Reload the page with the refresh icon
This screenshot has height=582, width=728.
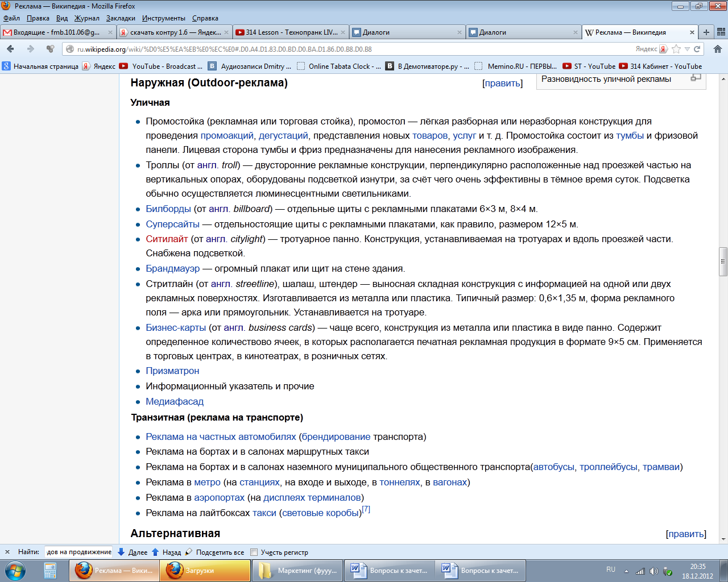pyautogui.click(x=697, y=49)
